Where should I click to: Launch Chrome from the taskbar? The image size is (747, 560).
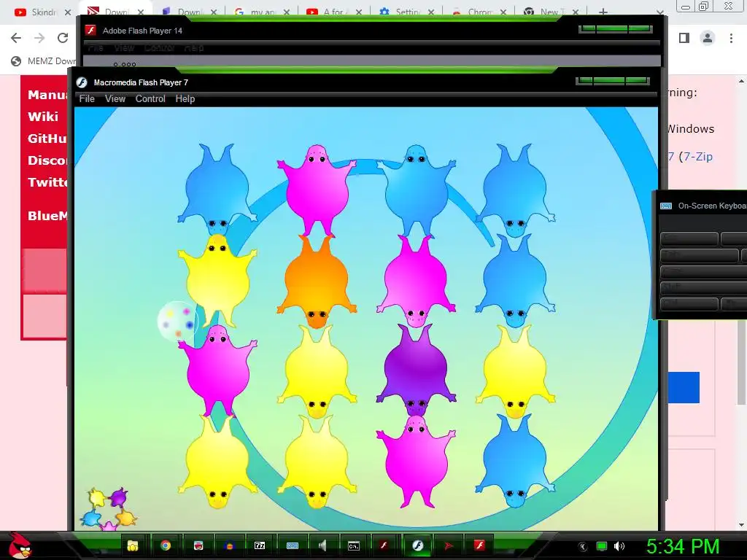166,545
